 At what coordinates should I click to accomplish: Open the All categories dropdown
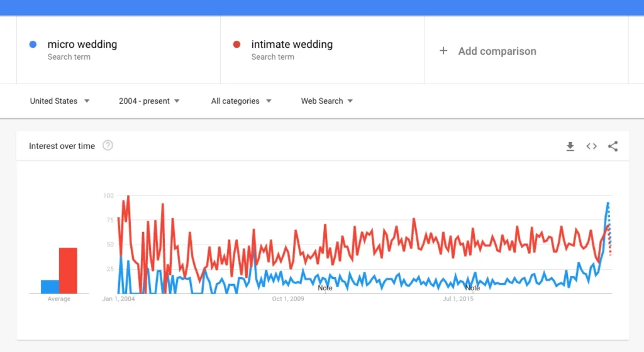241,101
